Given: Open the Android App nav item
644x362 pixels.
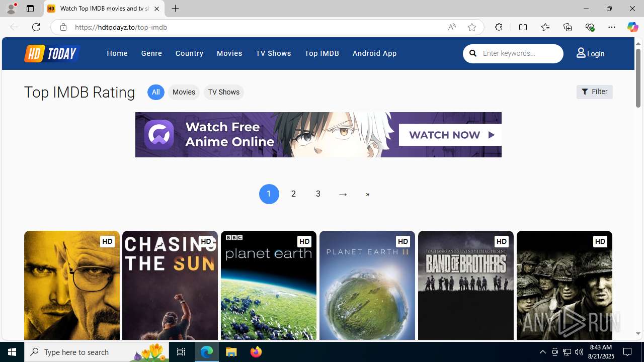Looking at the screenshot, I should pyautogui.click(x=374, y=53).
